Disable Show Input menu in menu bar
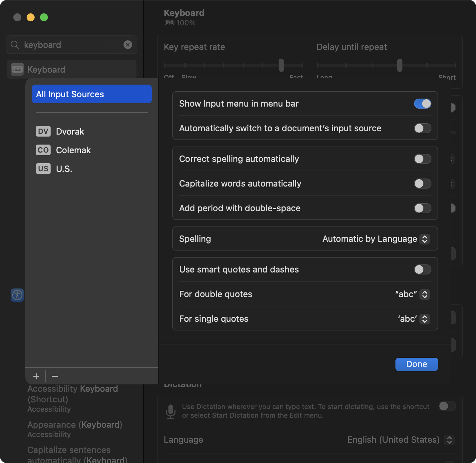The height and width of the screenshot is (463, 476). [422, 104]
